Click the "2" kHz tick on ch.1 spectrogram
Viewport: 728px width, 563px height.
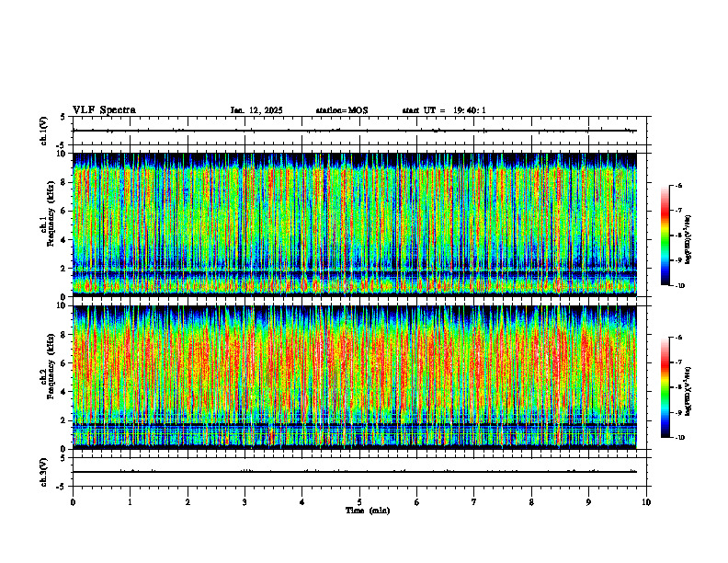coord(64,269)
